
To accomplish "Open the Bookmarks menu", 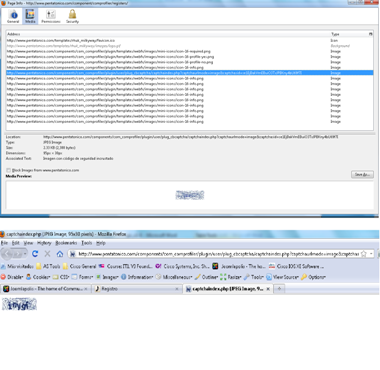I will point(66,243).
